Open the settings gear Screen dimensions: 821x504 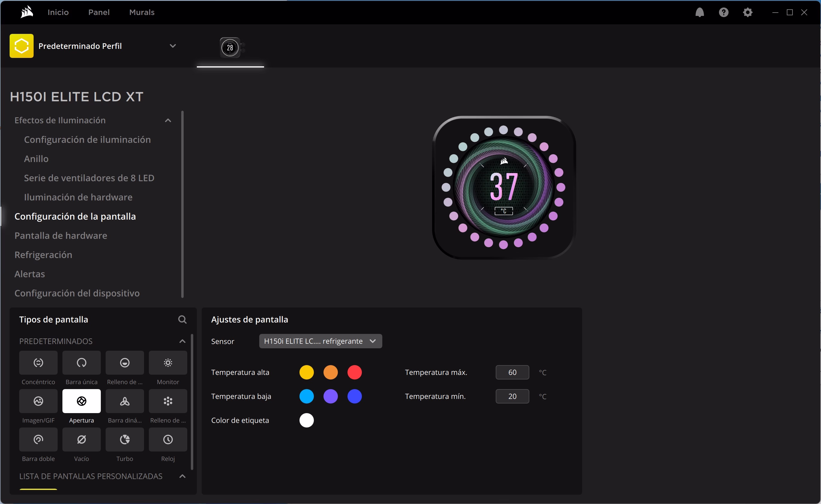point(747,12)
